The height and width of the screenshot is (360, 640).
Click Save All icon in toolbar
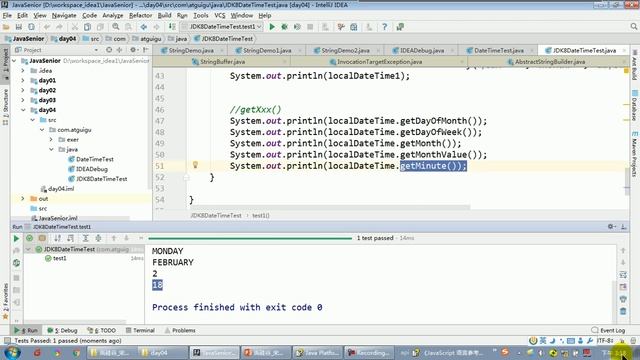(x=19, y=27)
